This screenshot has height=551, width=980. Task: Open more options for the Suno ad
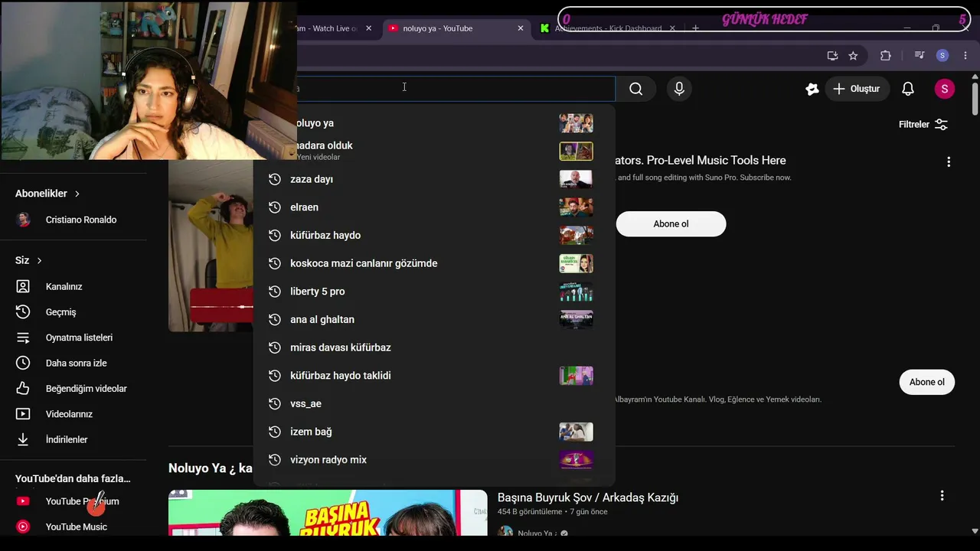(x=949, y=161)
